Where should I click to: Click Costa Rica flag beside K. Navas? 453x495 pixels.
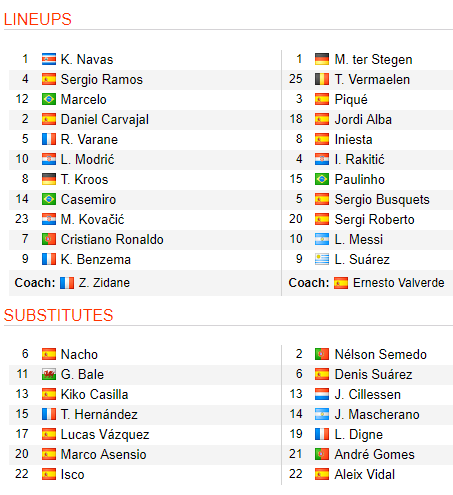click(49, 59)
